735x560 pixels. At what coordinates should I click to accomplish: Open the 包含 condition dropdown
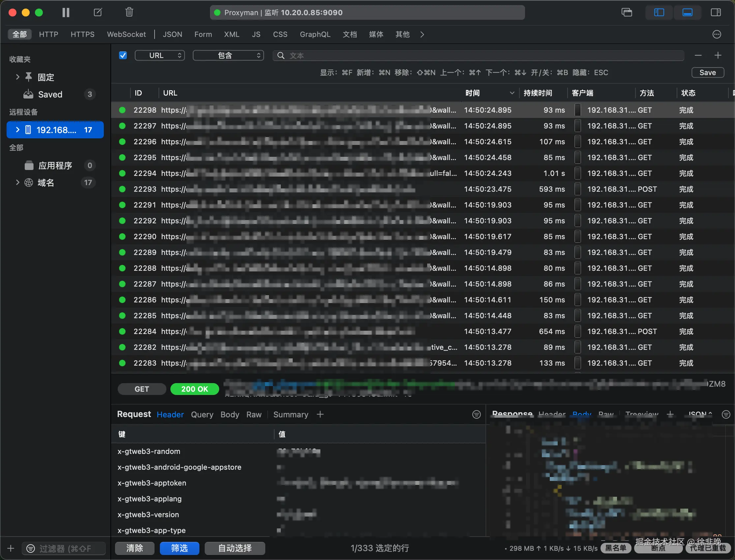point(228,55)
